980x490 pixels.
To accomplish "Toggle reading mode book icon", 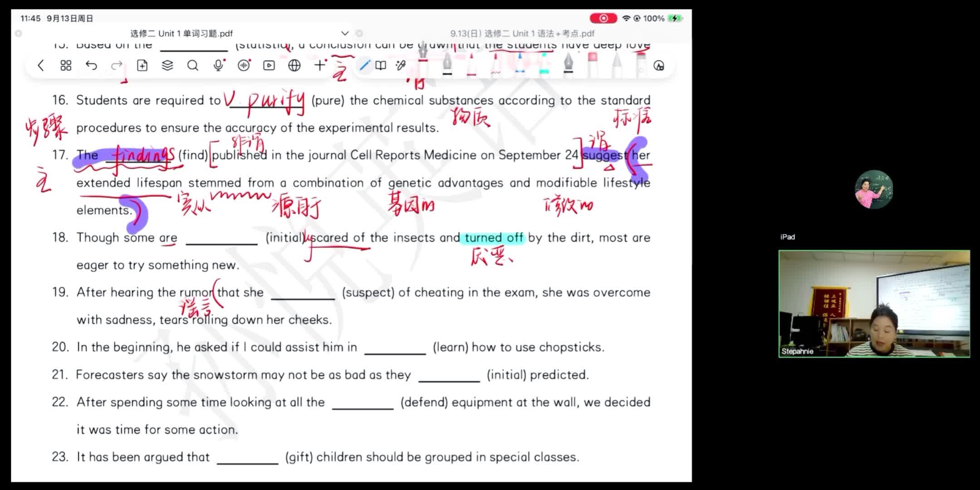I will 381,66.
